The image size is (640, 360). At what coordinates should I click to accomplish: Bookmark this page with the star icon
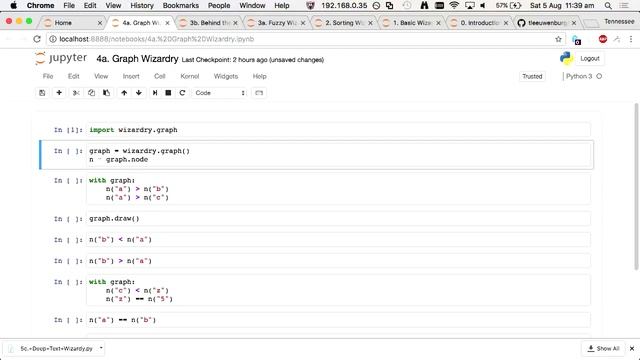pyautogui.click(x=558, y=39)
